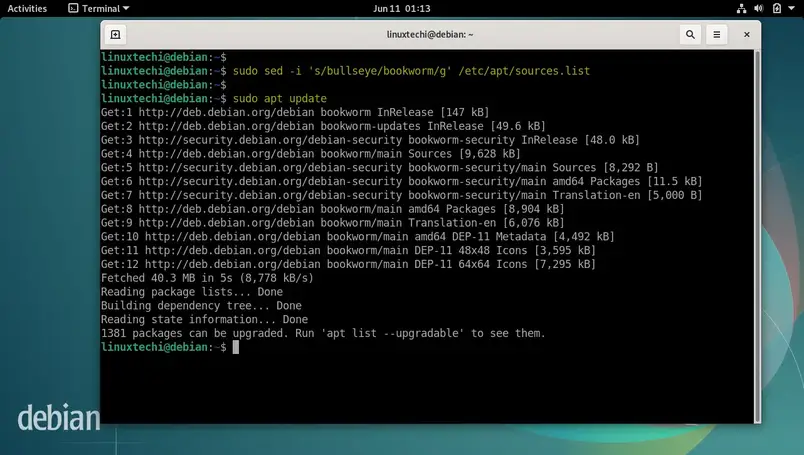Viewport: 804px width, 455px height.
Task: Click the terminal vertical scrollbar
Action: click(757, 236)
